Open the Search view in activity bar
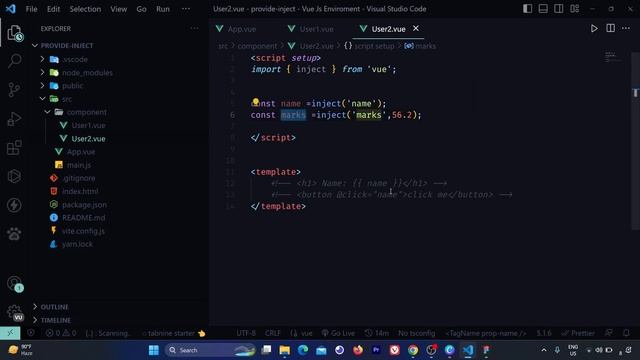The height and width of the screenshot is (360, 640). (x=14, y=61)
